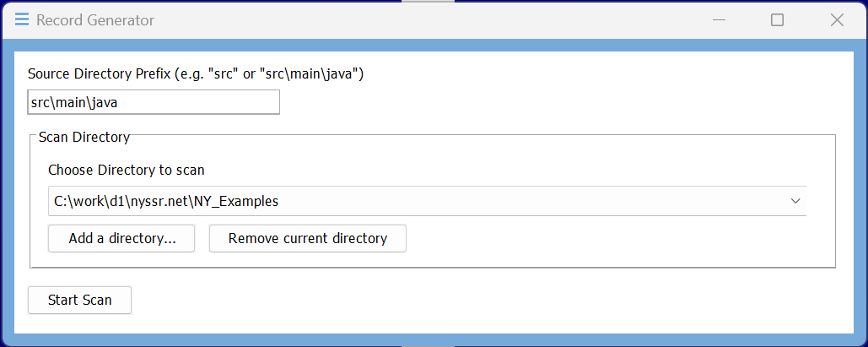Open the hamburger menu beside Record Generator
The height and width of the screenshot is (347, 868).
click(x=22, y=19)
